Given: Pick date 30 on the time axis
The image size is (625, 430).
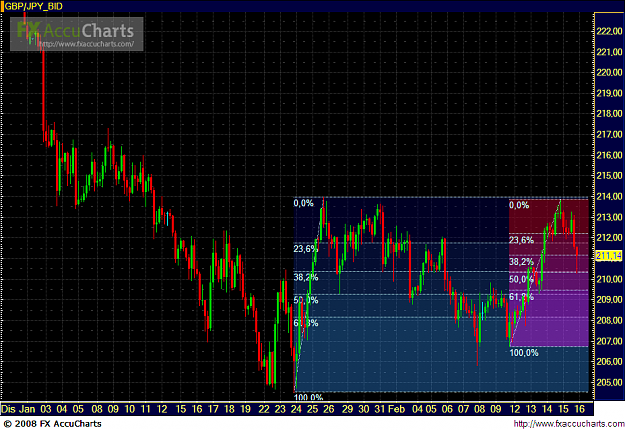Looking at the screenshot, I should point(364,409).
